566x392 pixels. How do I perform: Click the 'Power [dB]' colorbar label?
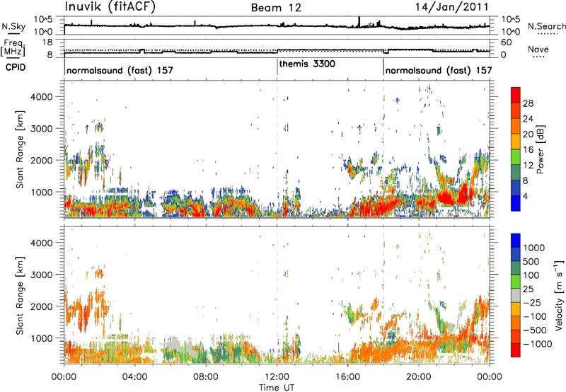pos(541,149)
